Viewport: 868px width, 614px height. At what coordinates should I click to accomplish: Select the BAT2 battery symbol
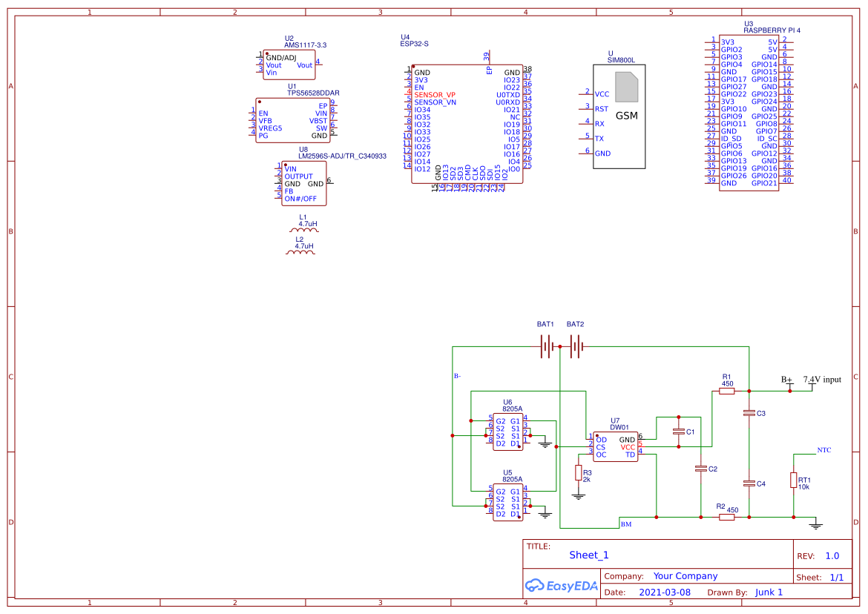click(x=576, y=346)
